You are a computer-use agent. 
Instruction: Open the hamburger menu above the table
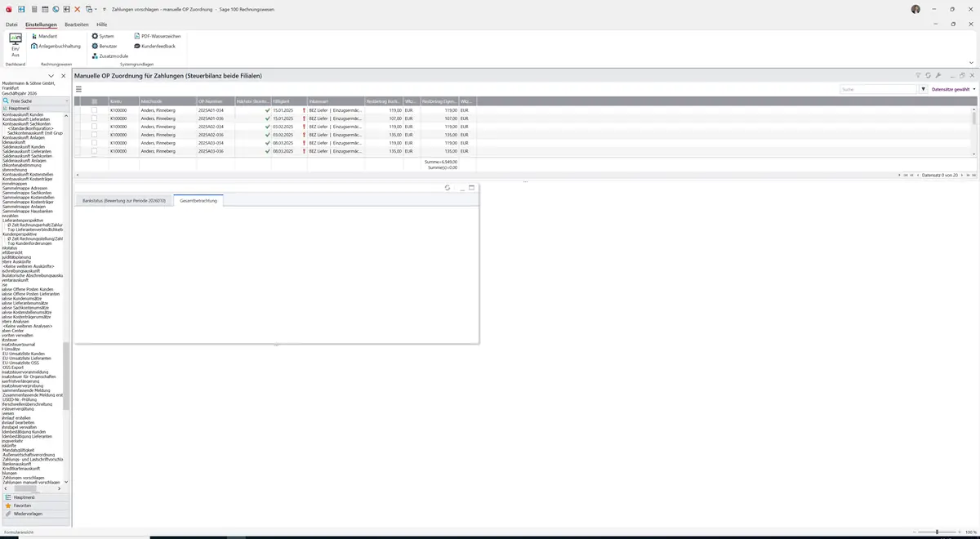(79, 89)
